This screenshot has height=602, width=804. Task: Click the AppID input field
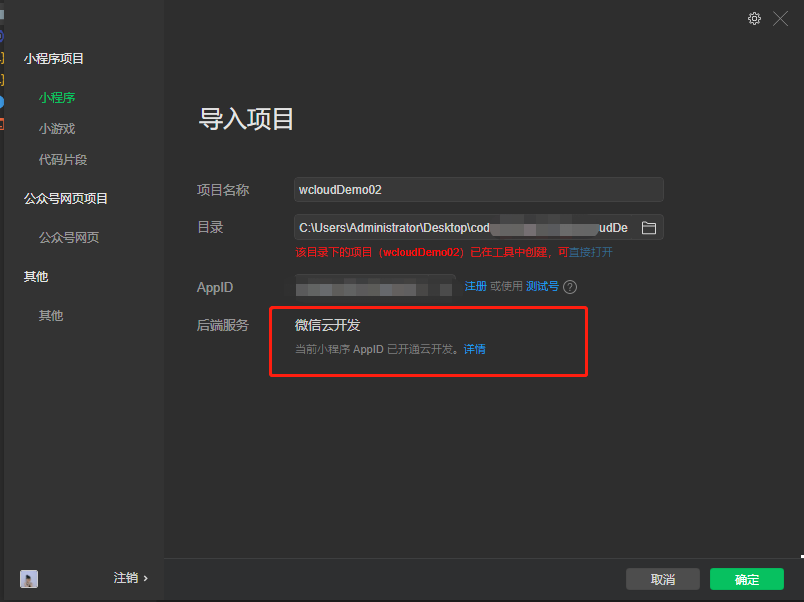click(375, 287)
